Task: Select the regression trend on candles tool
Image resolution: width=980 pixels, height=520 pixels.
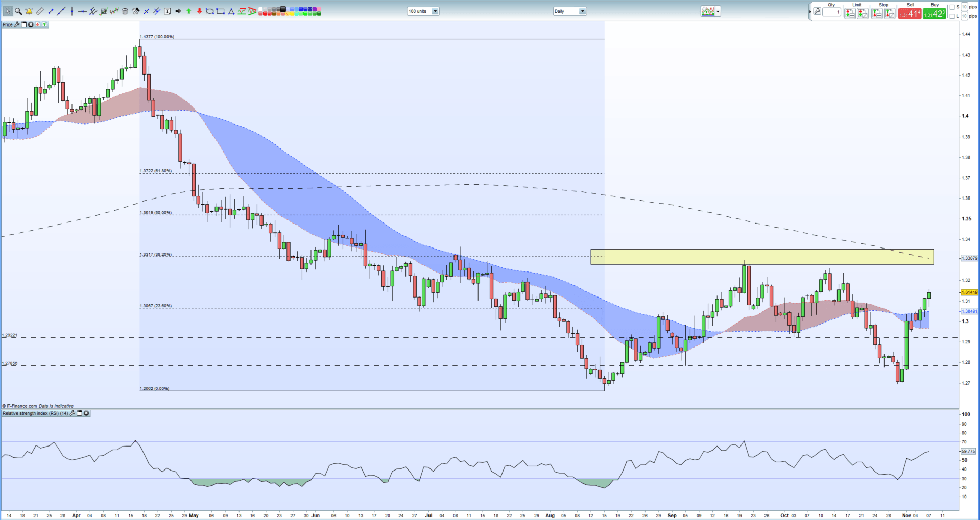Action: [114, 11]
